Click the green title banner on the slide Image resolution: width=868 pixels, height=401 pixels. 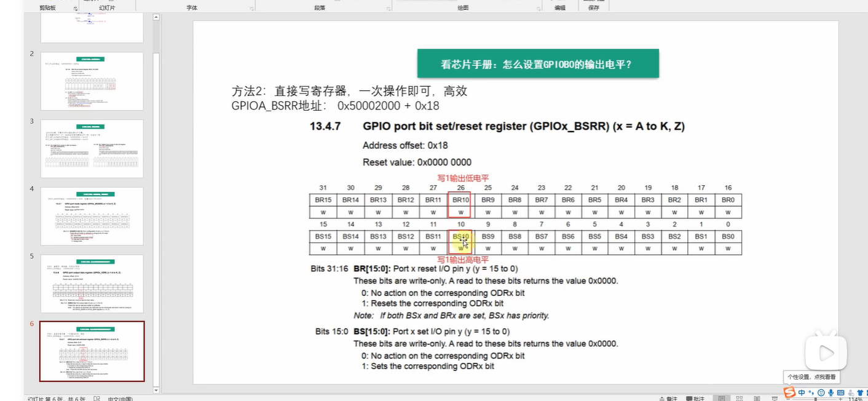pyautogui.click(x=538, y=63)
